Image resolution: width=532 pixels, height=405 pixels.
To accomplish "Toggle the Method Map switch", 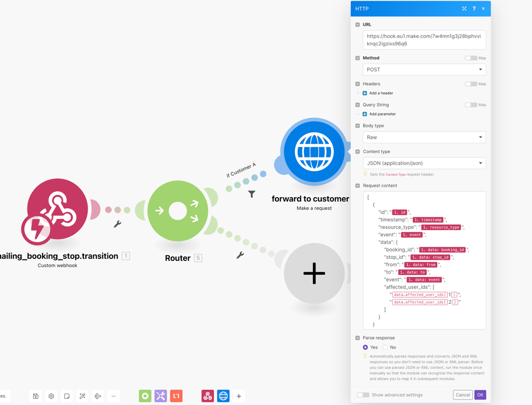I will [471, 58].
